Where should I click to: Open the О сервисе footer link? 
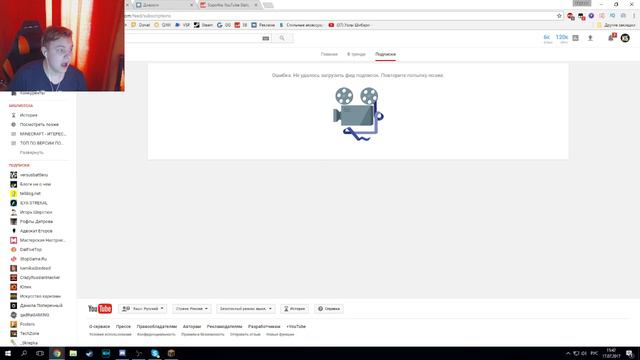coord(99,327)
